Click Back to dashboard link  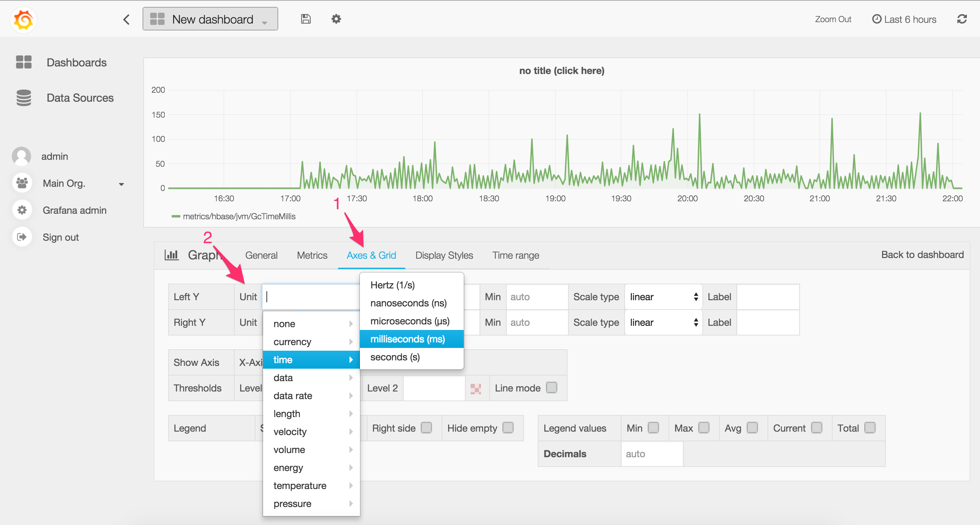pos(922,254)
